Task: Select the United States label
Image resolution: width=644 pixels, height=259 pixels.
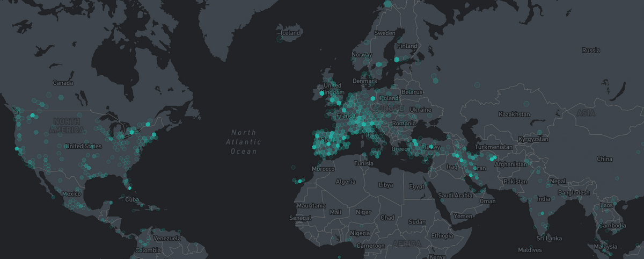Action: pos(83,146)
